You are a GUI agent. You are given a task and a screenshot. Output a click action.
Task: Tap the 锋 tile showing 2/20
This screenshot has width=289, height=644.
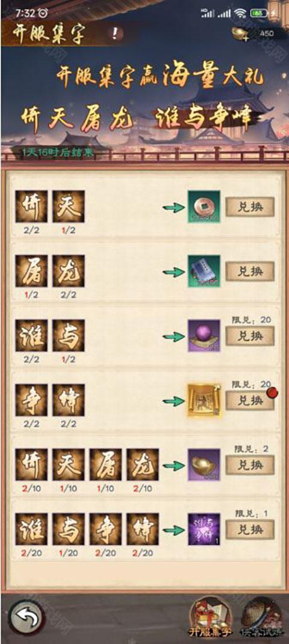pyautogui.click(x=143, y=530)
